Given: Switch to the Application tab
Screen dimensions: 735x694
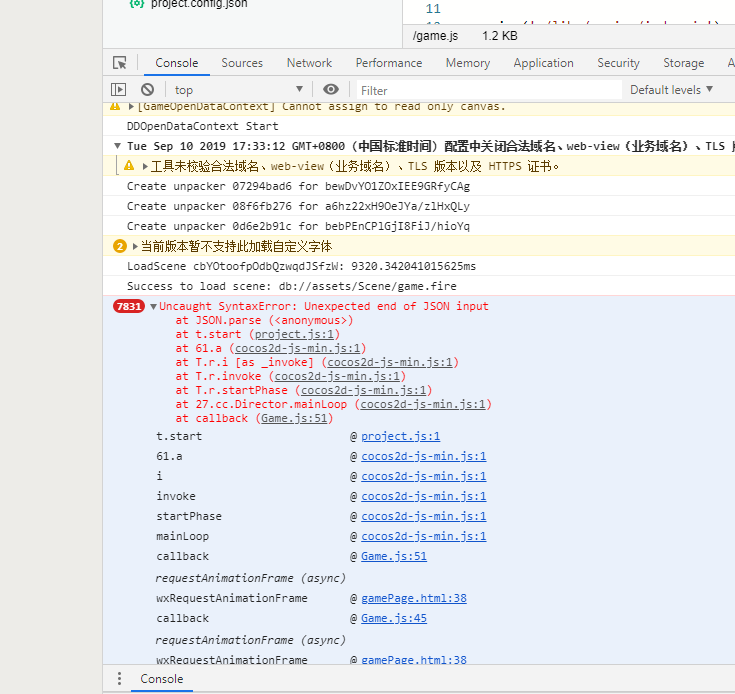Looking at the screenshot, I should click(x=543, y=63).
